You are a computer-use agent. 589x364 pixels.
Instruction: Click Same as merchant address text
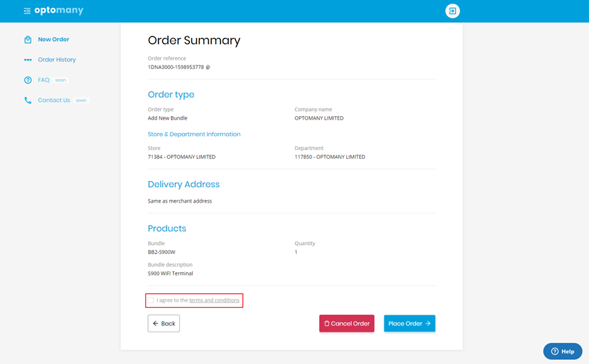tap(180, 201)
